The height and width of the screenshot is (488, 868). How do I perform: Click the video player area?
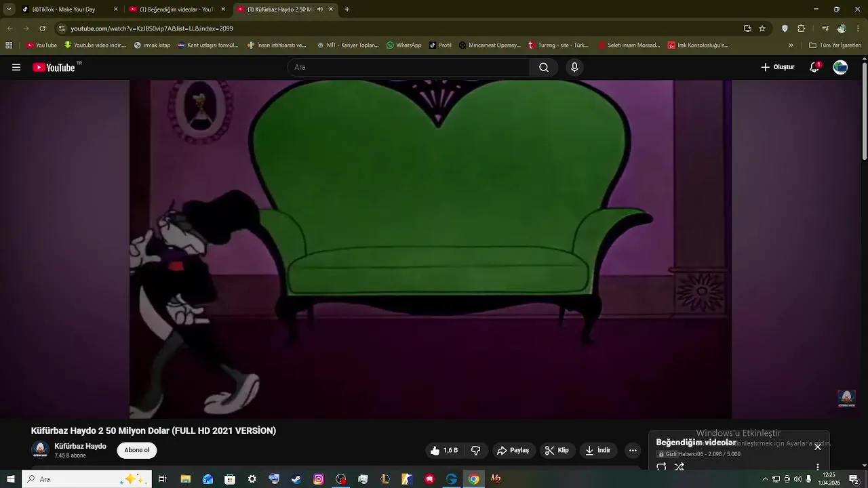pyautogui.click(x=431, y=249)
